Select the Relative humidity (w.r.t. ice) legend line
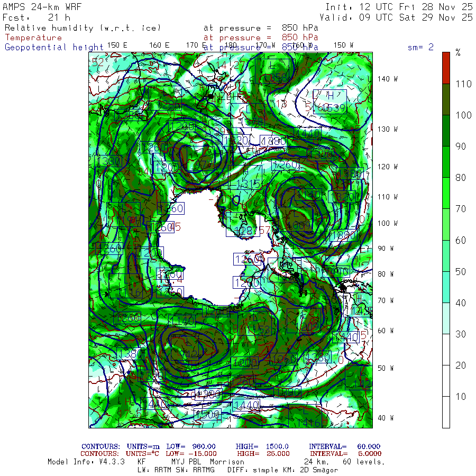476x476 pixels. (x=82, y=28)
